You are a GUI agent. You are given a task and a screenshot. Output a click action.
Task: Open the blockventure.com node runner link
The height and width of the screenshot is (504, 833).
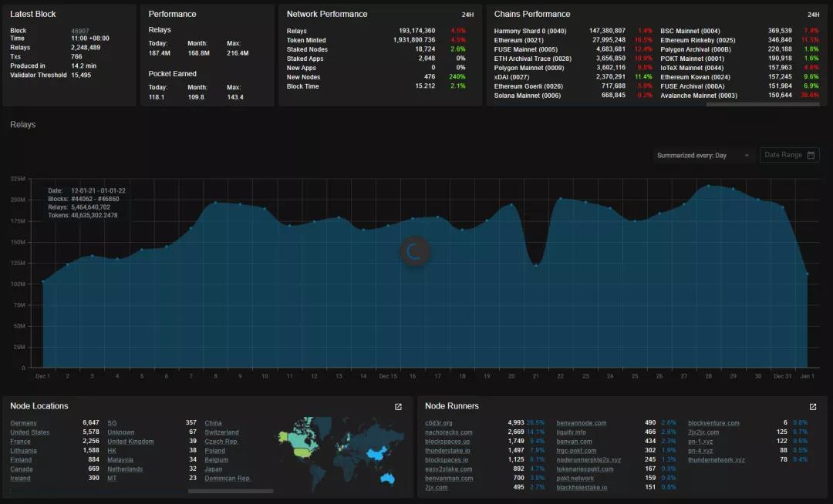(713, 423)
